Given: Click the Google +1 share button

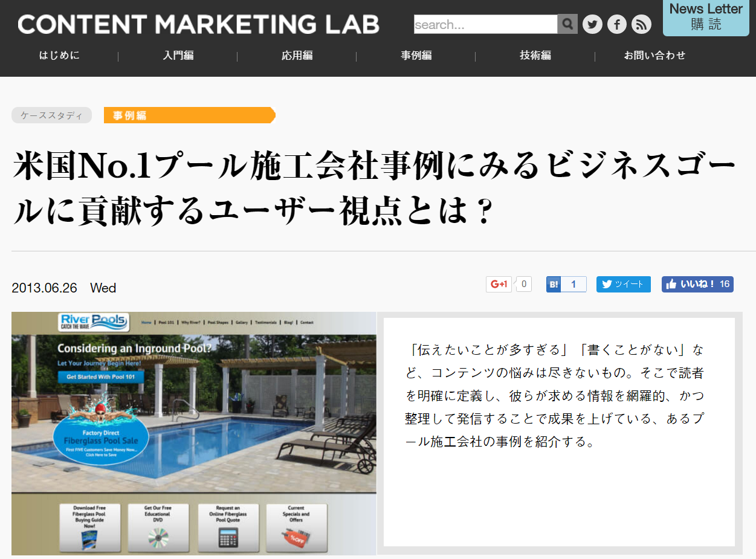Looking at the screenshot, I should click(x=499, y=284).
